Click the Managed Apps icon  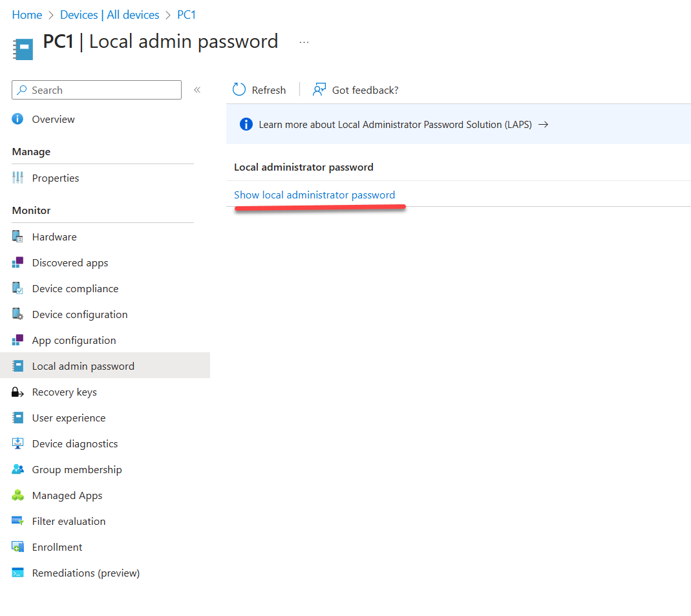pyautogui.click(x=18, y=495)
